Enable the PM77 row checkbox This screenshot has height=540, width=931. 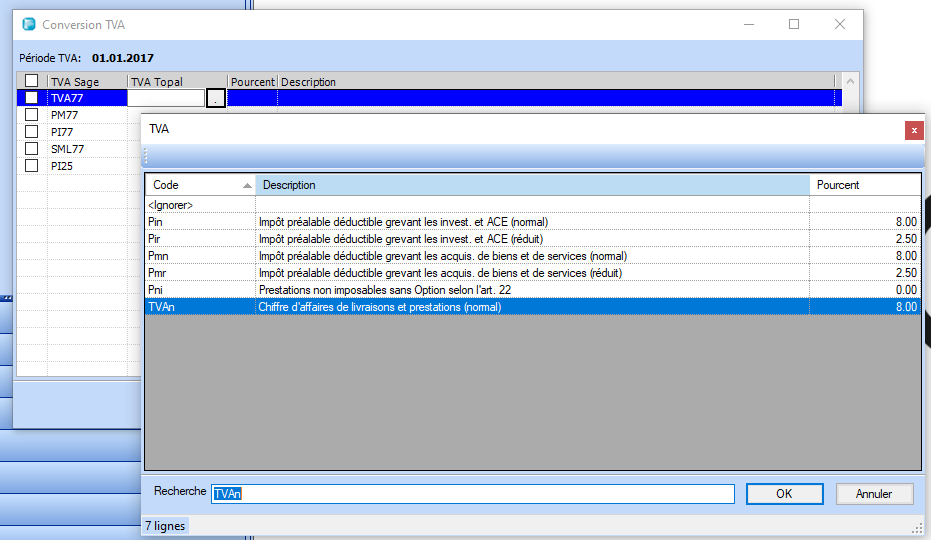32,115
